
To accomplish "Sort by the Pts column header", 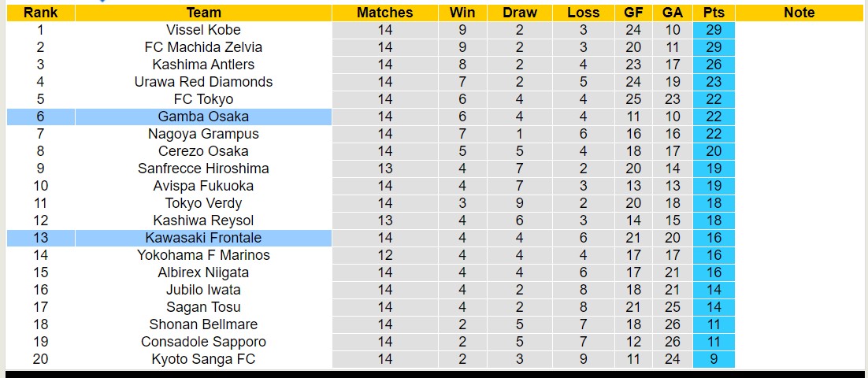I will 714,13.
